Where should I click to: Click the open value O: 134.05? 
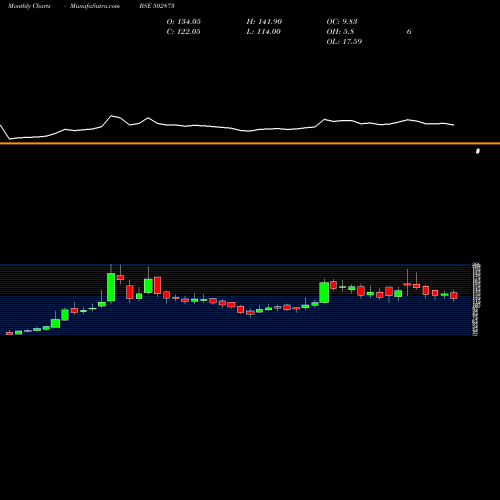pos(184,22)
